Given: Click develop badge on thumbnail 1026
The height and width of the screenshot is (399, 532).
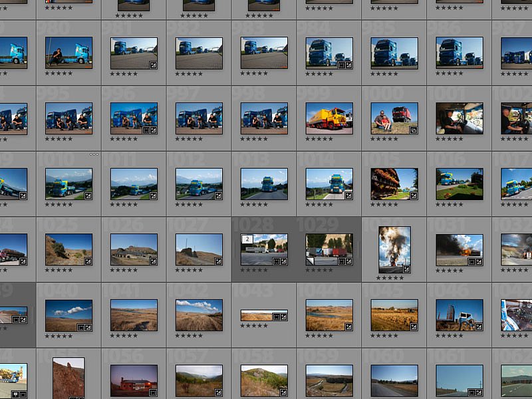Looking at the screenshot, I should click(x=153, y=261).
